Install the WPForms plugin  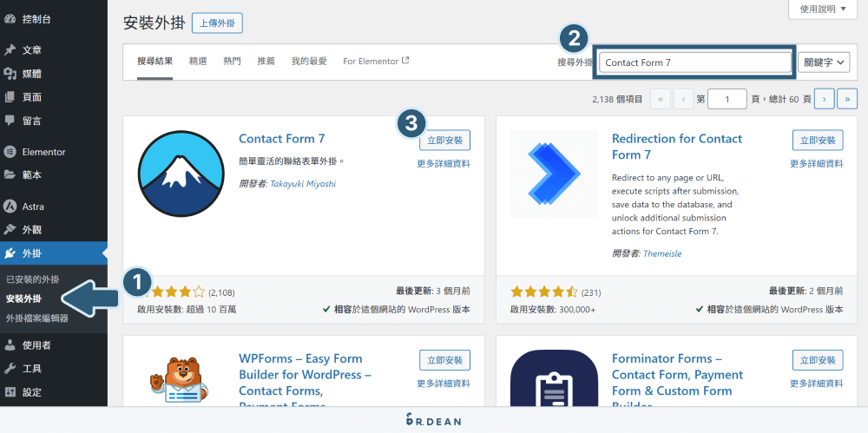point(444,360)
